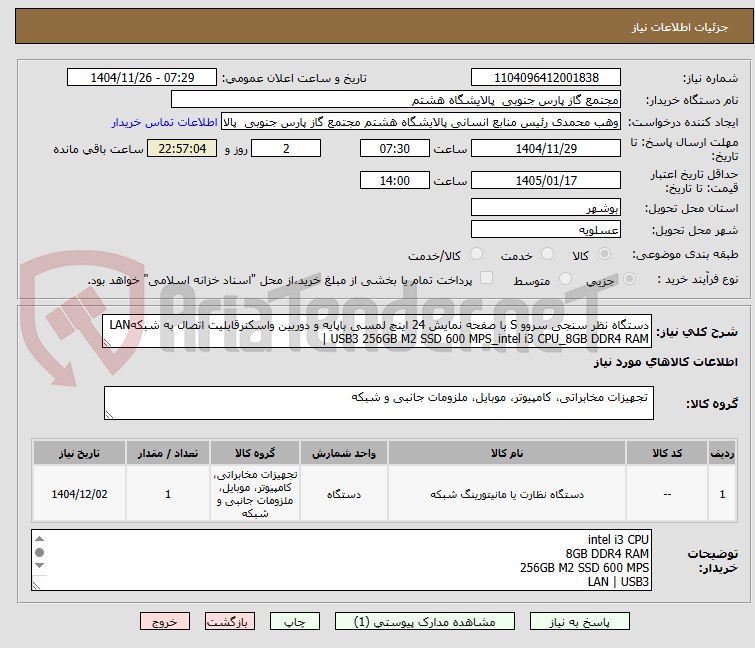Click the countdown timer 22:57:04
755x648 pixels.
point(182,148)
